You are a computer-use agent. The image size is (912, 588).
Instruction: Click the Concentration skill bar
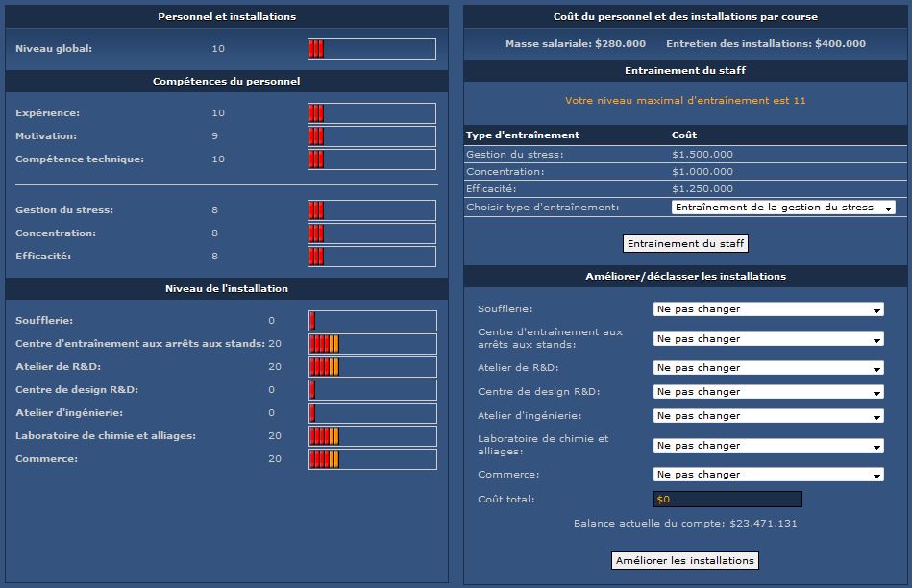click(372, 233)
